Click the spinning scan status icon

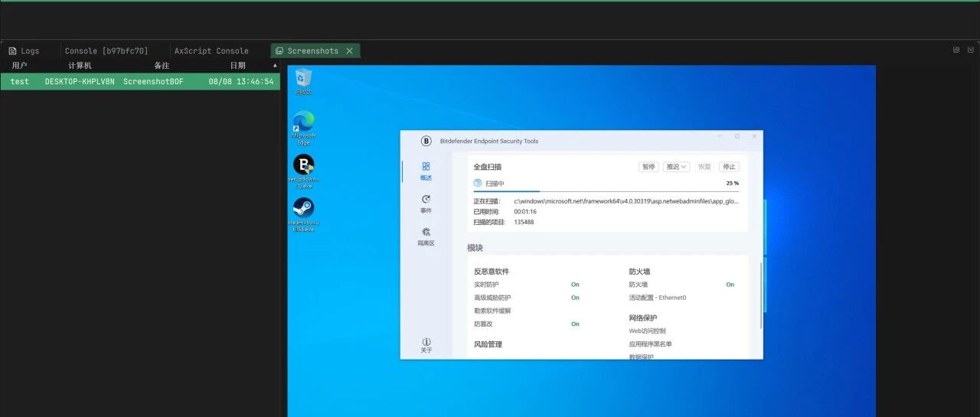(x=478, y=184)
